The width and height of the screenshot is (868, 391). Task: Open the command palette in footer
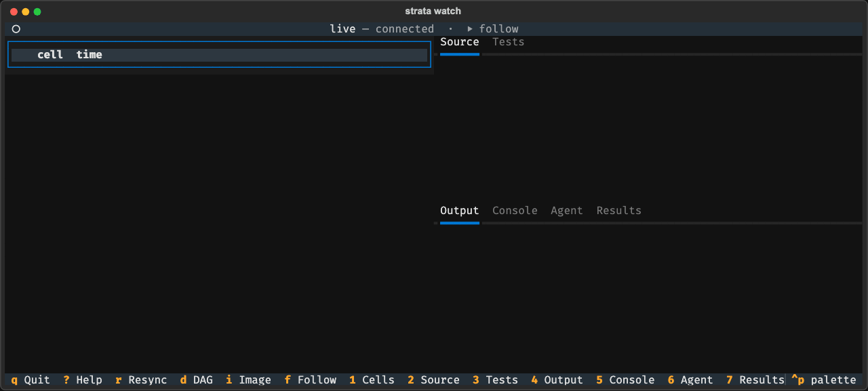click(x=824, y=380)
